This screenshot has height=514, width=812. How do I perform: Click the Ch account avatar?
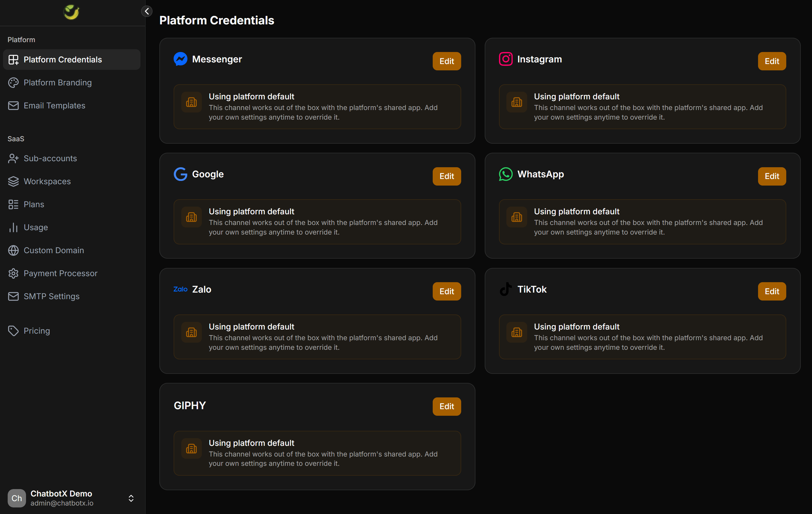16,498
